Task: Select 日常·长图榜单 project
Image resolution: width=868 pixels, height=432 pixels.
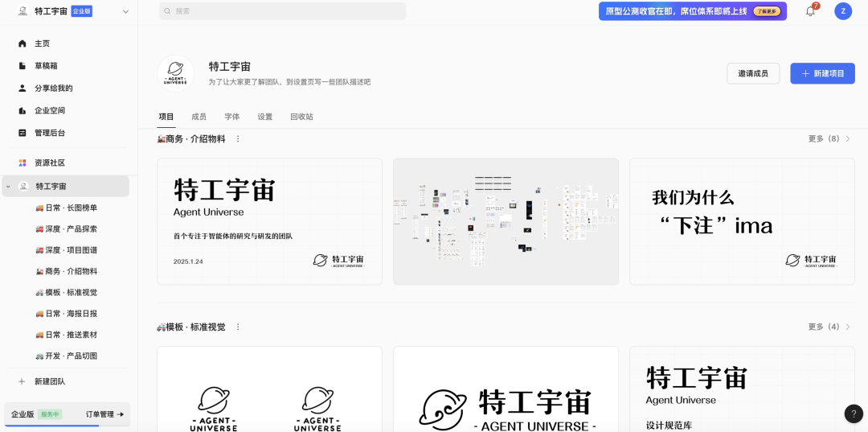Action: 67,208
